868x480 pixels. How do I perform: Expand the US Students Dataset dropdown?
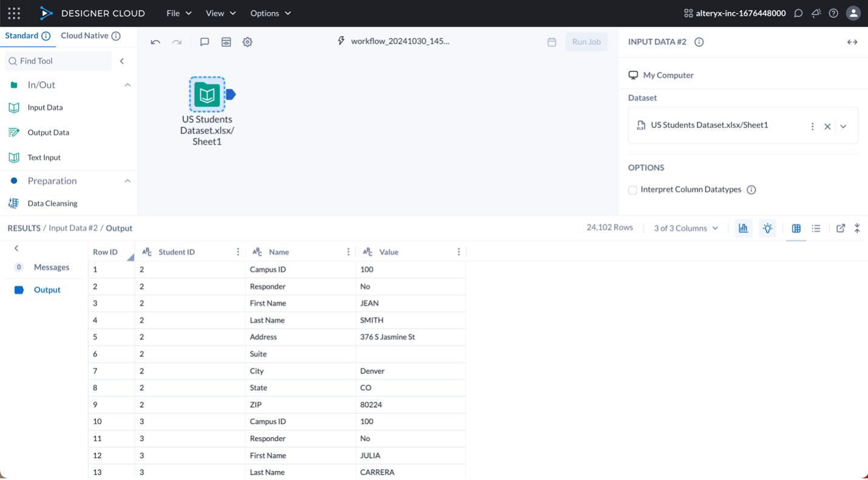(x=843, y=126)
